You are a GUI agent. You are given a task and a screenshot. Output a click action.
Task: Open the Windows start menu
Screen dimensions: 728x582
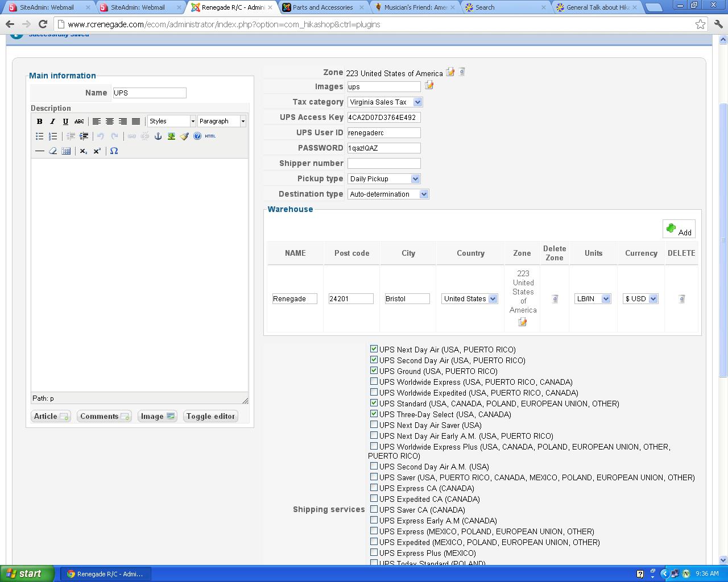[27, 573]
